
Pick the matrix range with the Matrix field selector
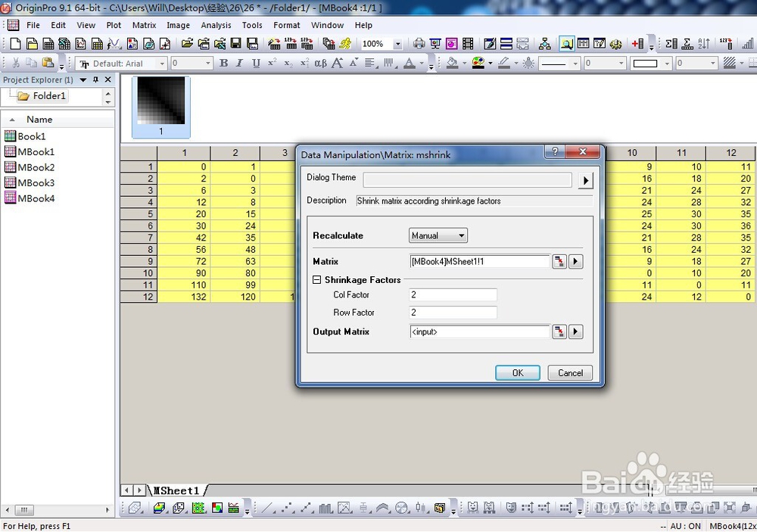tap(559, 262)
